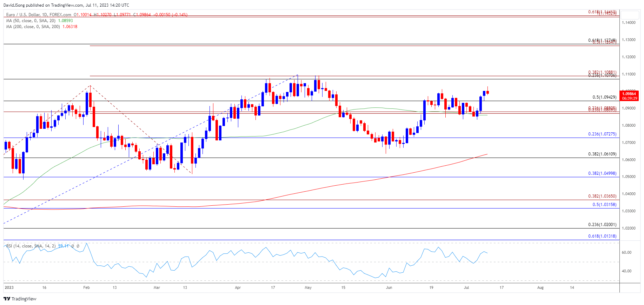Click the 1.06000 price axis label
This screenshot has width=644, height=305.
tap(629, 160)
